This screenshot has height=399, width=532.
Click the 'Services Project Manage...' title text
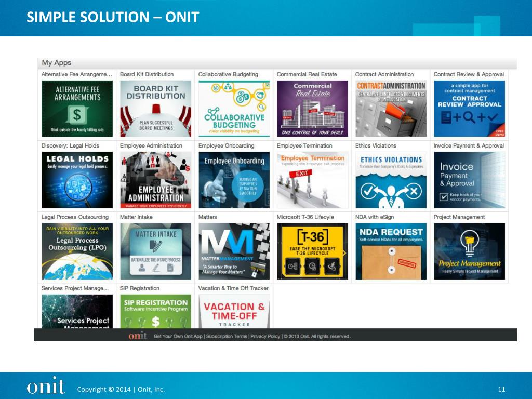[75, 288]
